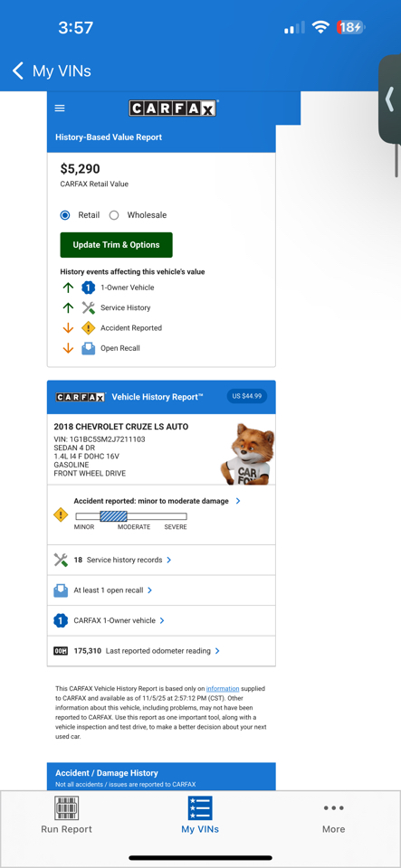
Task: Click the yellow Accident Reported warning icon
Action: coord(88,327)
